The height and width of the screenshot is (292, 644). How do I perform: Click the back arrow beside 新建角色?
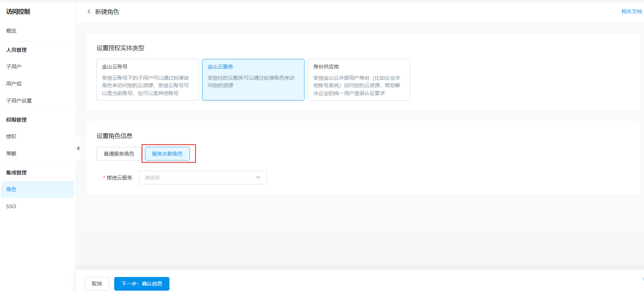click(89, 12)
